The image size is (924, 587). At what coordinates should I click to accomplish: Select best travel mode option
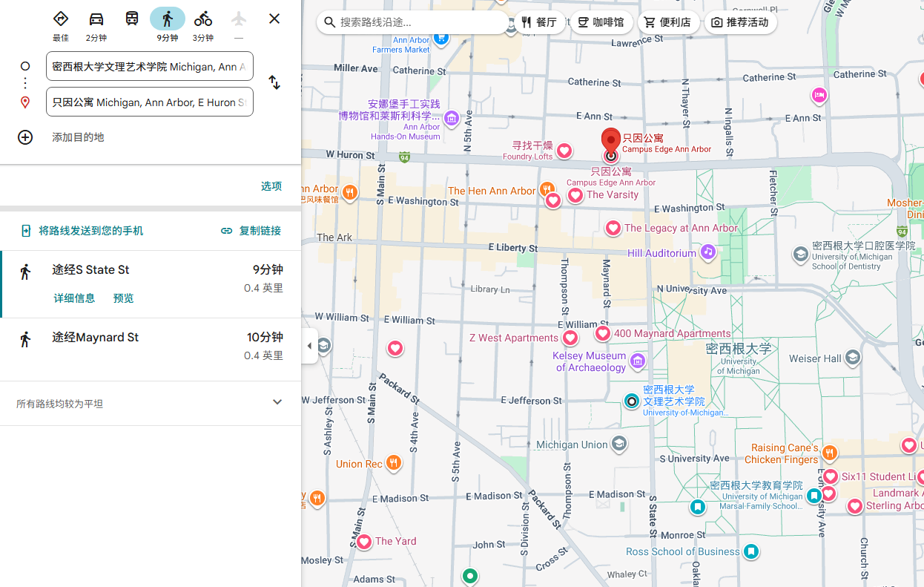tap(61, 19)
